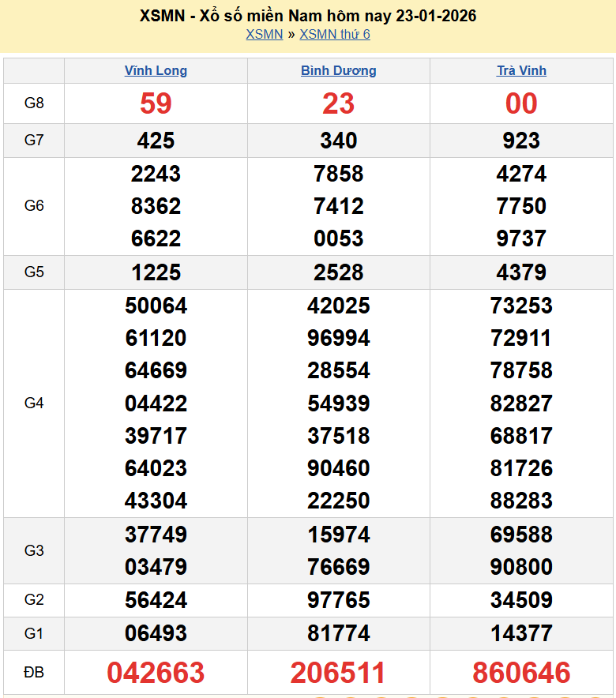Open the Bình Dương province link
Image resolution: width=616 pixels, height=698 pixels.
click(338, 70)
